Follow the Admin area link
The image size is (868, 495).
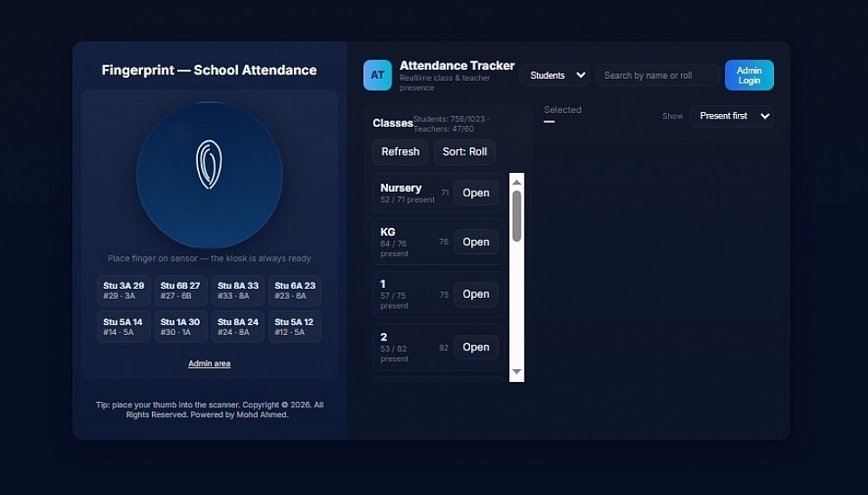pyautogui.click(x=209, y=364)
